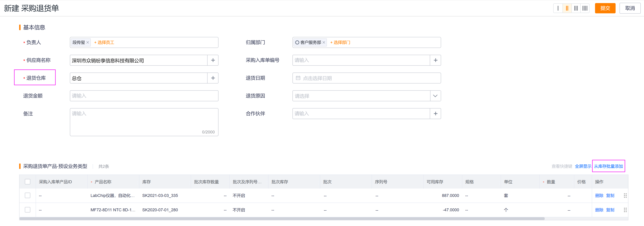The width and height of the screenshot is (644, 226).
Task: Click the table horizontal scrollbar
Action: pos(282,219)
